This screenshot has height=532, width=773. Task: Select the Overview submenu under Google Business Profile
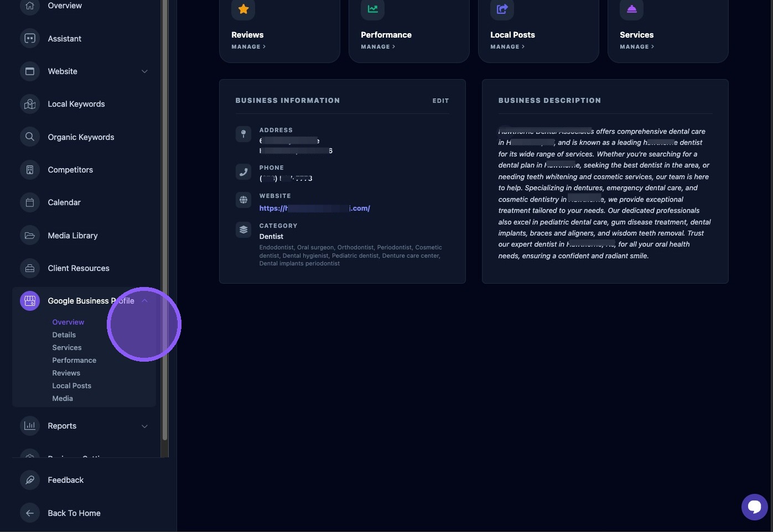pyautogui.click(x=68, y=322)
